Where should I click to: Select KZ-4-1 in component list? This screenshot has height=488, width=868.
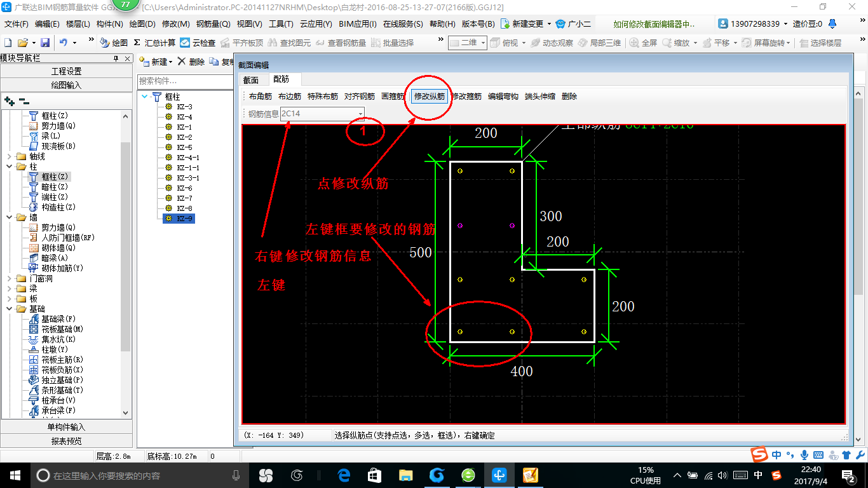click(x=188, y=157)
